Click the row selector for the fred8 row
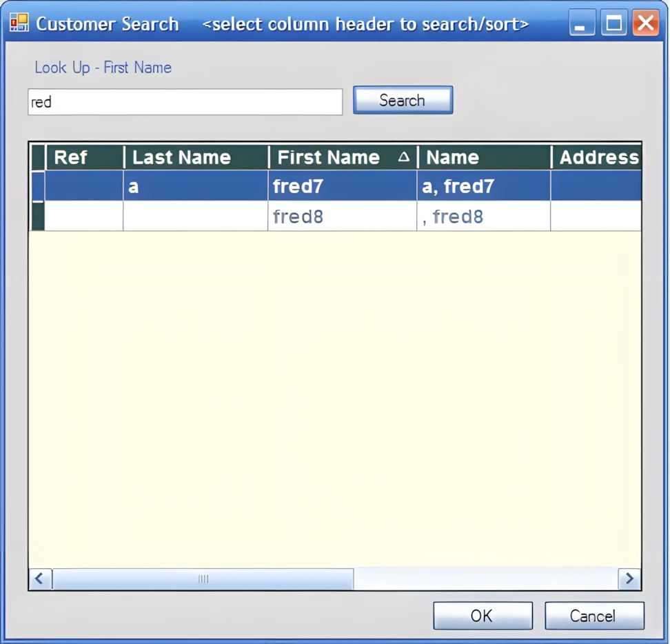 pyautogui.click(x=37, y=217)
